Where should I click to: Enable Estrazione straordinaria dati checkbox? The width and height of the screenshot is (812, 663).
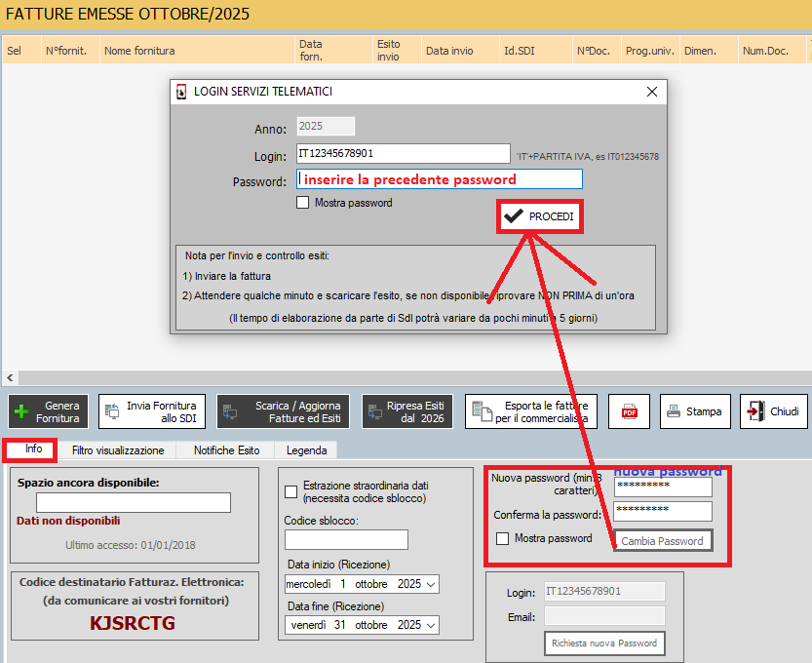(291, 491)
